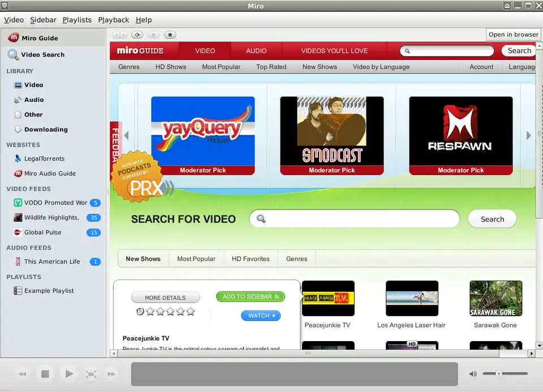Click the green Add to Sidebar button

click(250, 296)
